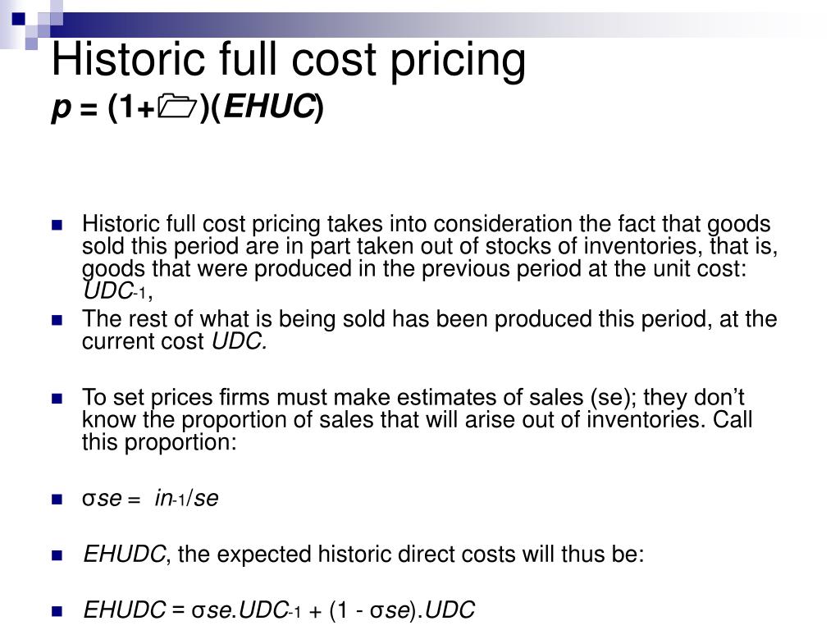This screenshot has height=630, width=840.
Task: Click the dark blue square in top-left corner
Action: (x=19, y=20)
